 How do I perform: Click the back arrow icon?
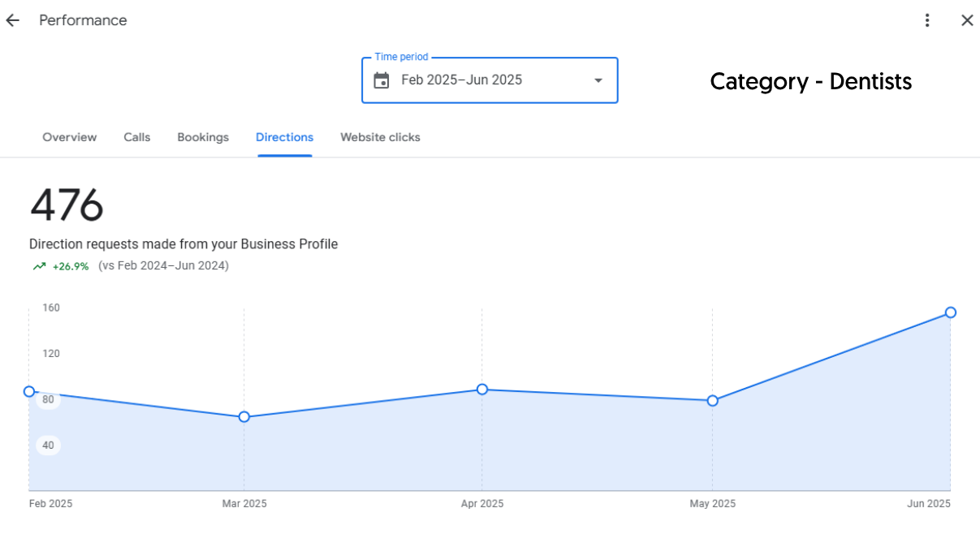tap(12, 20)
